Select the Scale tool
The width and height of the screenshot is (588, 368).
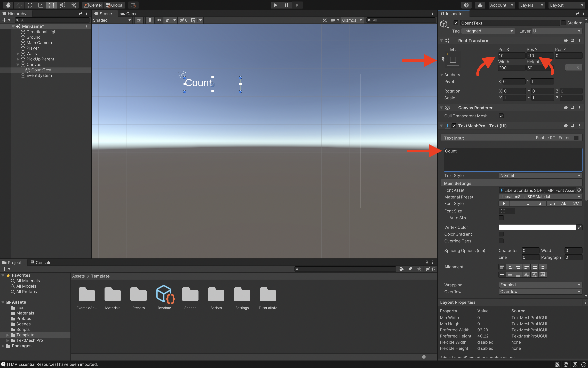[41, 5]
